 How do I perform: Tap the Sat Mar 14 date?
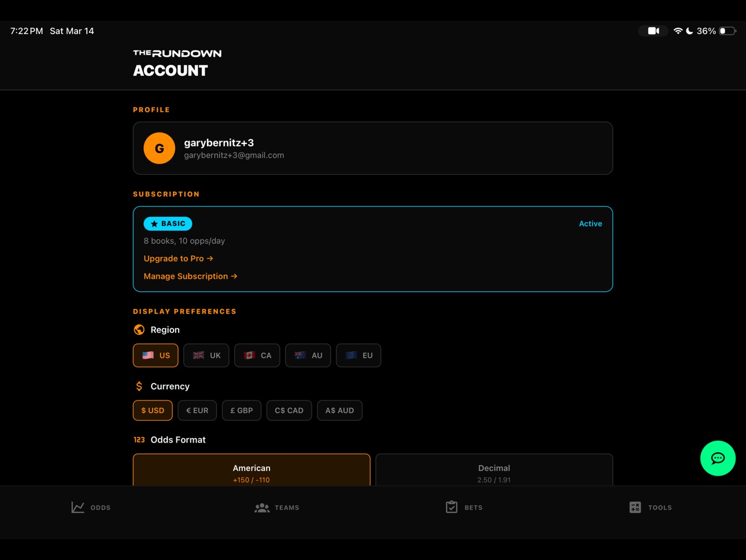tap(72, 31)
